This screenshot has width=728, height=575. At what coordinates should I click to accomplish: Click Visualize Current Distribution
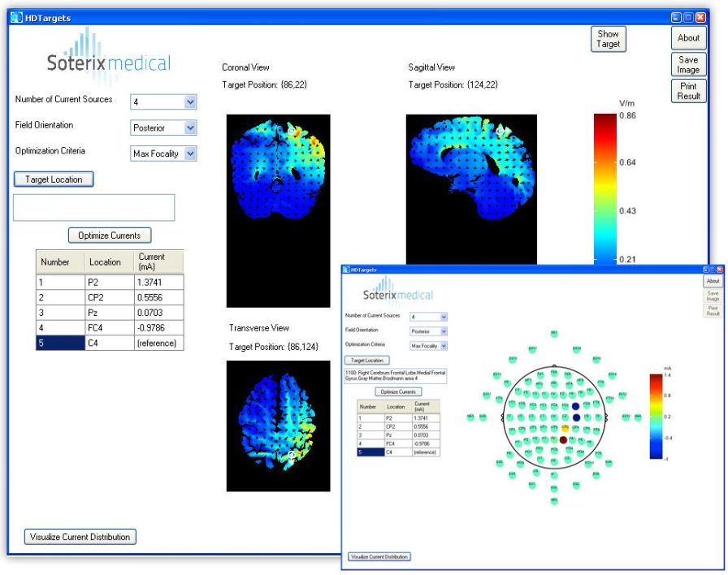79,537
